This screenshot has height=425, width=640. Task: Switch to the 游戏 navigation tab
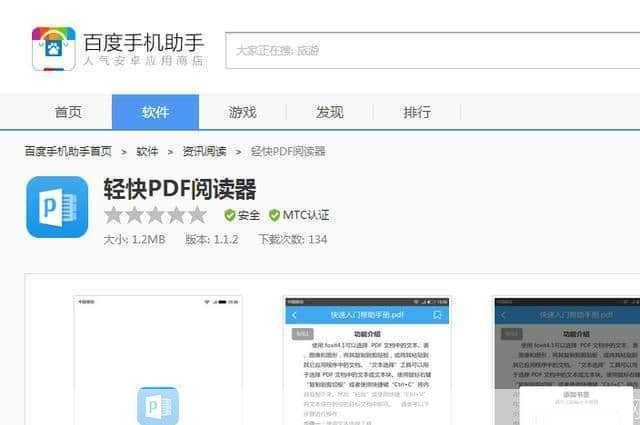pos(242,112)
